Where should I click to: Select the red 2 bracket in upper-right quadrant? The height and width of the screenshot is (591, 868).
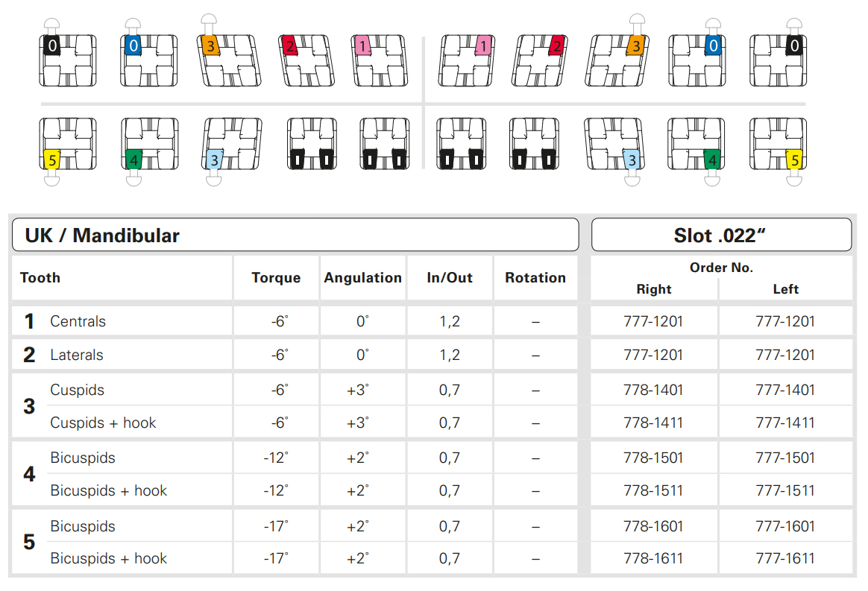click(539, 59)
